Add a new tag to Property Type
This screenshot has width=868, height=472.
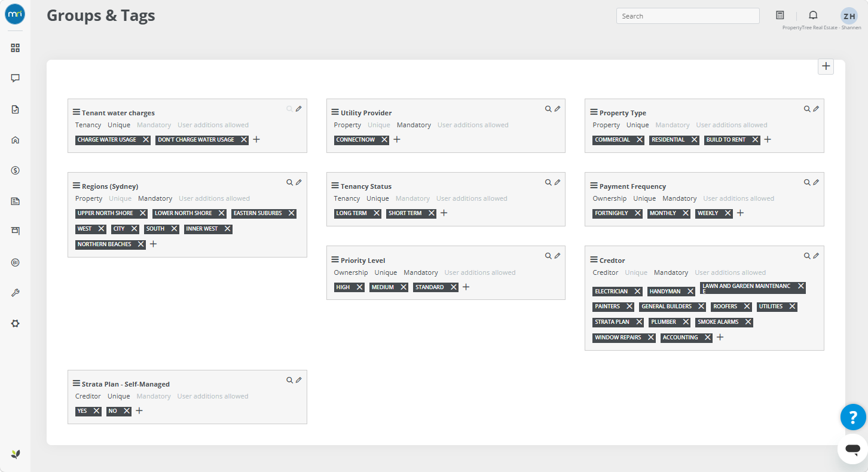coord(768,139)
